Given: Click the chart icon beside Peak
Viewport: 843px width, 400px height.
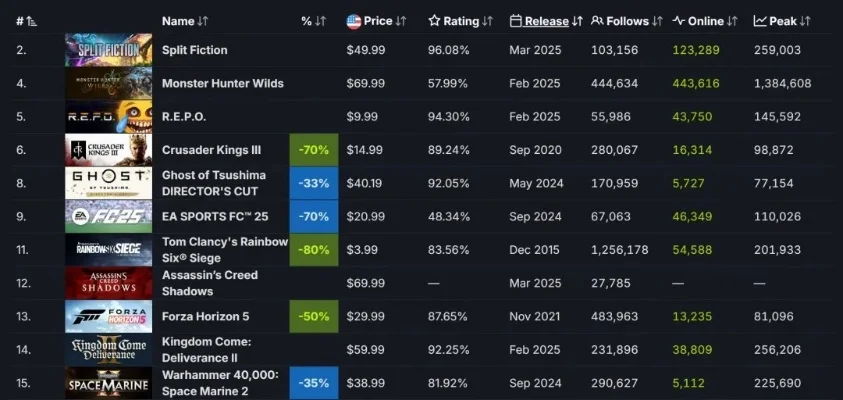Looking at the screenshot, I should click(760, 21).
